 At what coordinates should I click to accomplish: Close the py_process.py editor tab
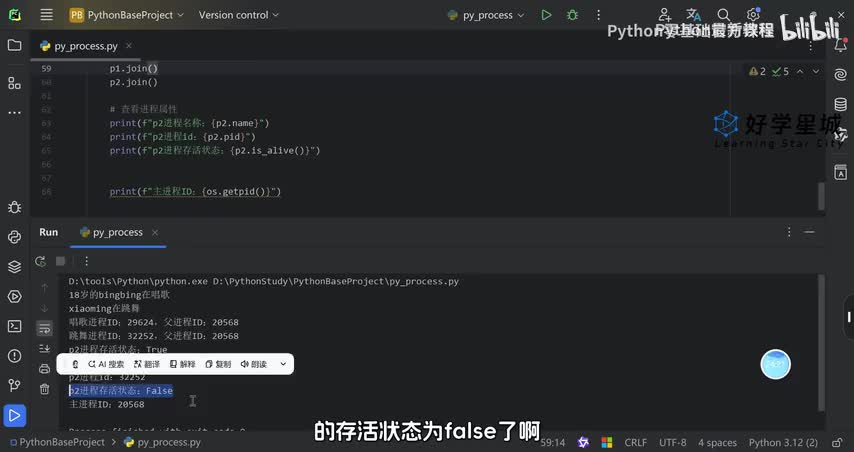[x=129, y=46]
